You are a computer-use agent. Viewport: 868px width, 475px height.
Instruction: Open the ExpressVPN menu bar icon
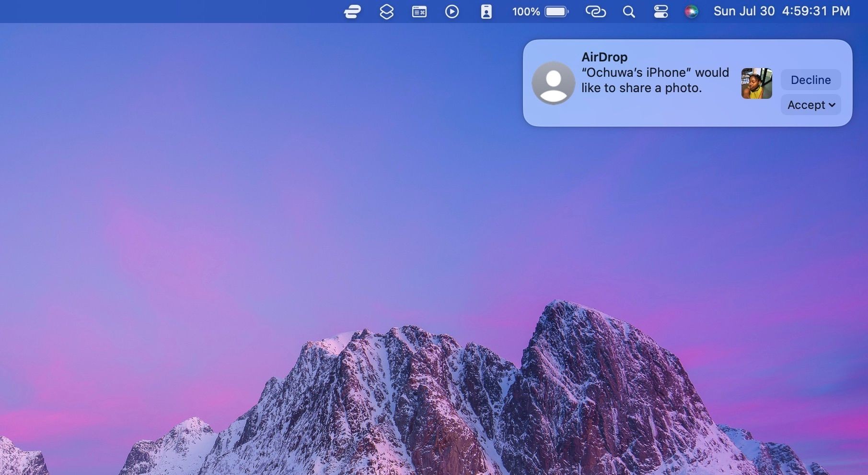click(352, 12)
